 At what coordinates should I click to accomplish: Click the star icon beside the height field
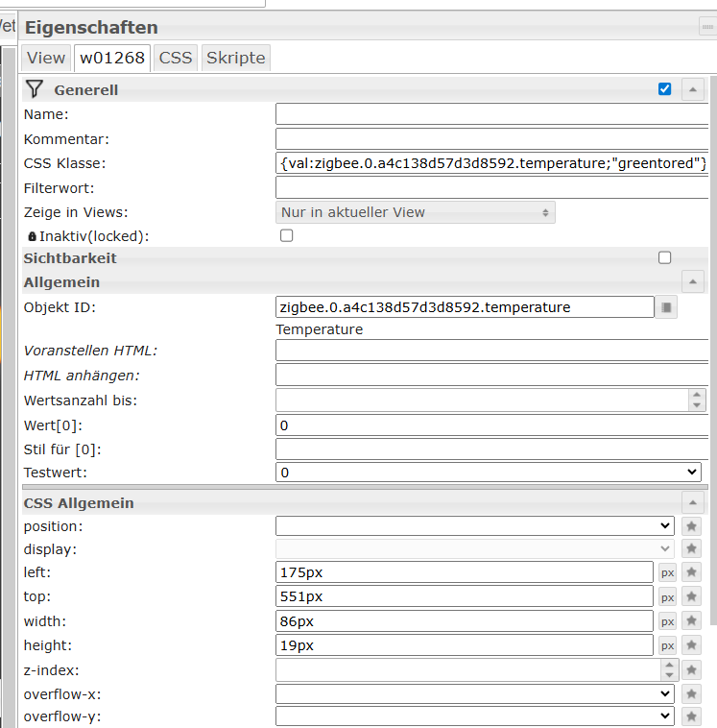[691, 645]
